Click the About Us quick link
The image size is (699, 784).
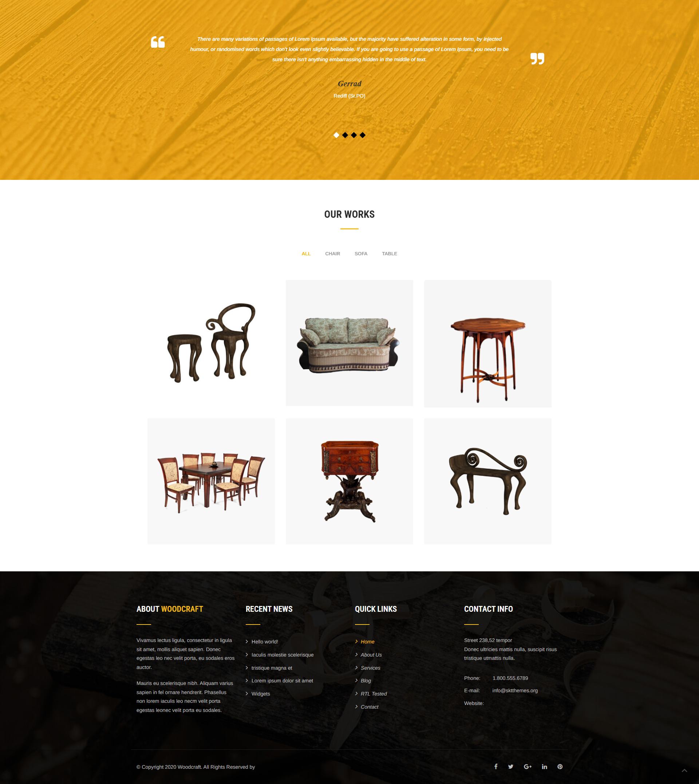371,653
